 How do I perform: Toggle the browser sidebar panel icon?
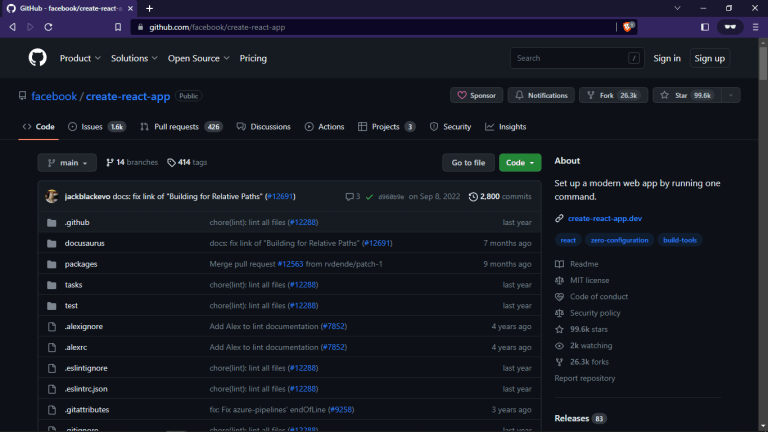705,27
